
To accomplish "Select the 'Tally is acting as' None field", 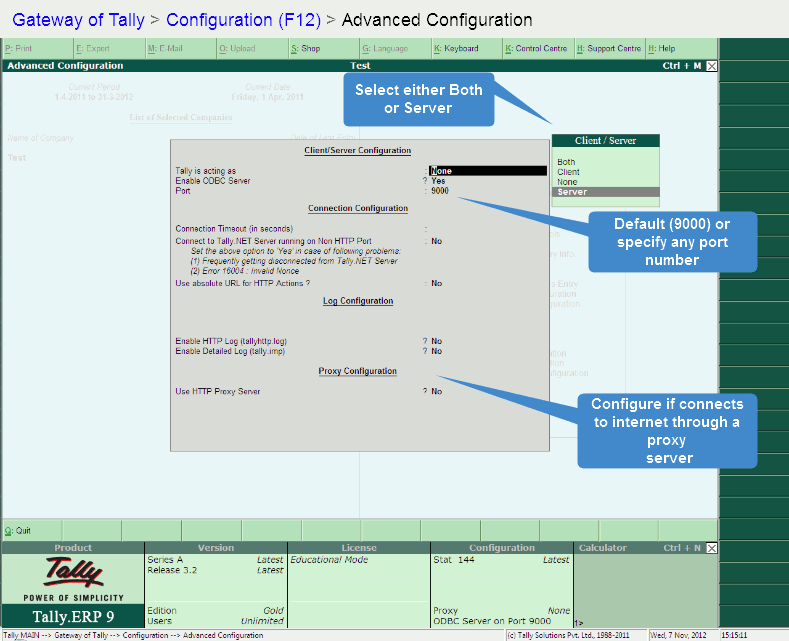I will tap(488, 171).
